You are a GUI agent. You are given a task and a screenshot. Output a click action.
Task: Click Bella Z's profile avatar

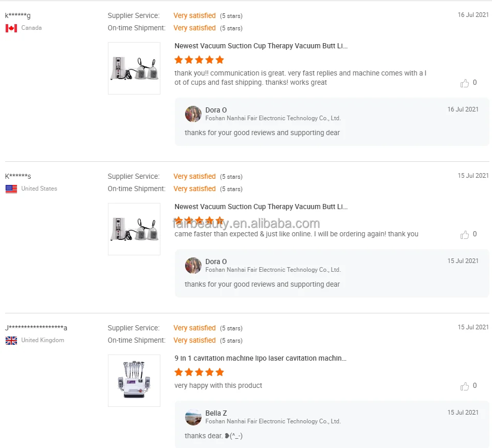(x=193, y=417)
